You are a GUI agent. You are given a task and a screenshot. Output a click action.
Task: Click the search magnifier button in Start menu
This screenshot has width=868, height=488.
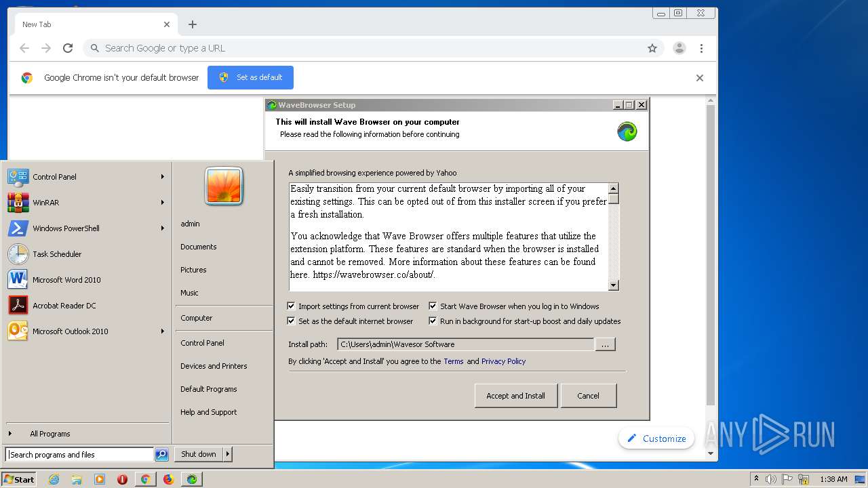[161, 455]
